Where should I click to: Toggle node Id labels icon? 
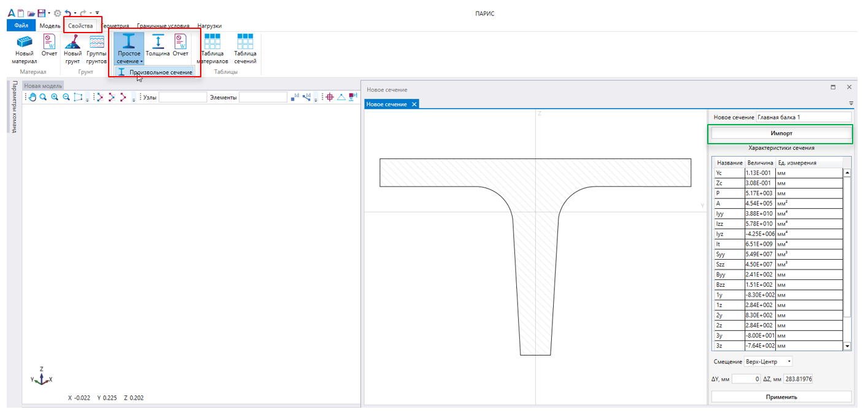295,97
